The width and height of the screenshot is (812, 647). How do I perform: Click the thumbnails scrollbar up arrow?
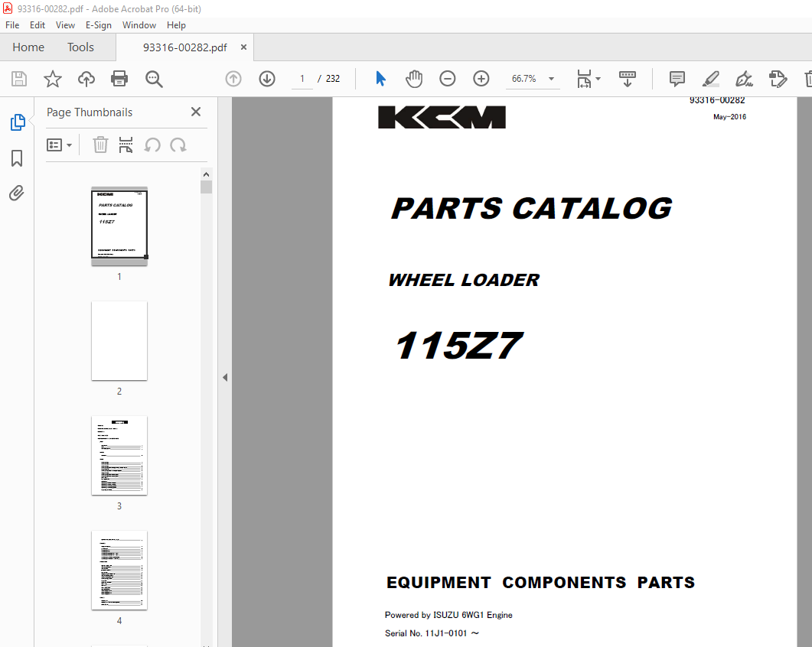(x=206, y=174)
